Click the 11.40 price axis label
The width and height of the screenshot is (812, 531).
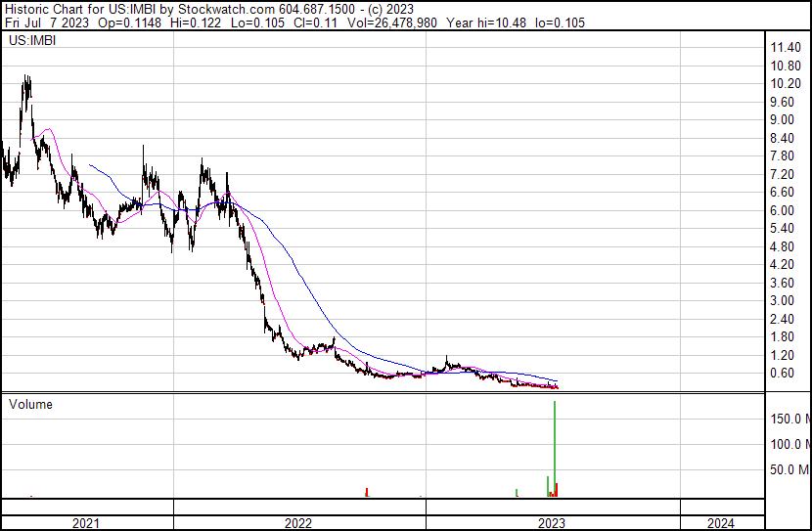(x=786, y=48)
